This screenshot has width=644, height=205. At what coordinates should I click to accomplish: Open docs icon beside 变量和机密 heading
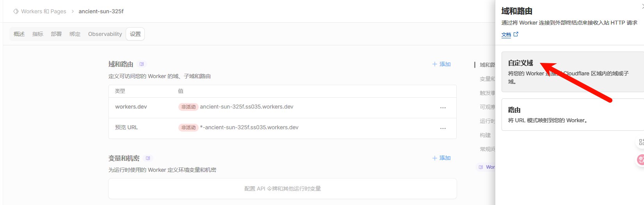pyautogui.click(x=148, y=158)
